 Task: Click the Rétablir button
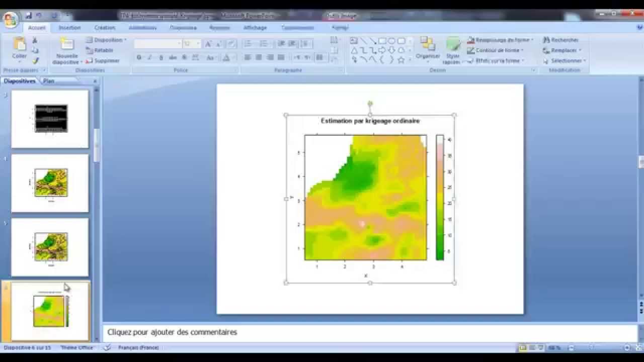[x=99, y=50]
